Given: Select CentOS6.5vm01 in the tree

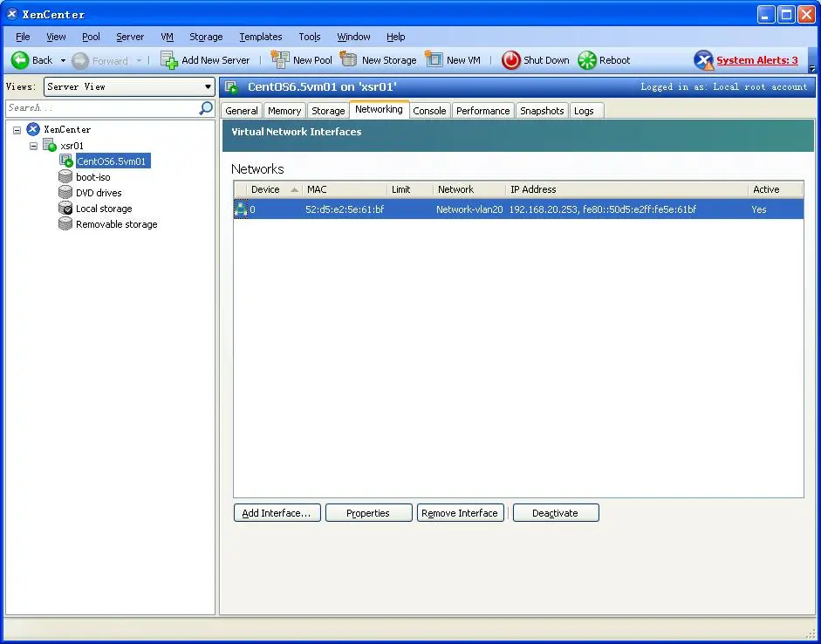Looking at the screenshot, I should pyautogui.click(x=113, y=161).
